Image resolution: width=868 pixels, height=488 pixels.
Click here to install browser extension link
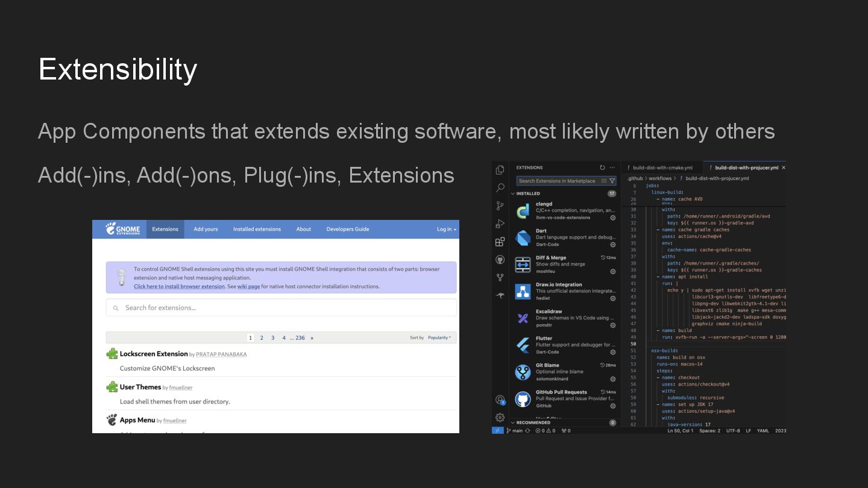click(179, 287)
